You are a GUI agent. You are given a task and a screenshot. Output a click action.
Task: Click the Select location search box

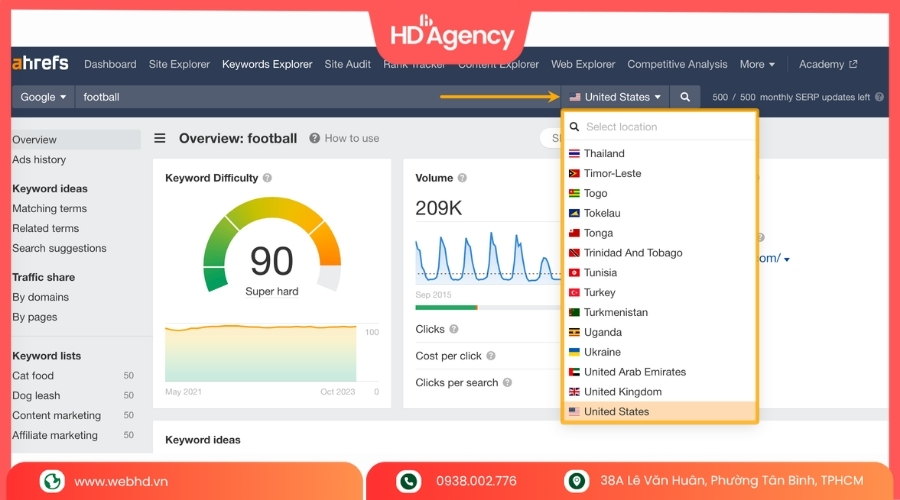point(660,127)
